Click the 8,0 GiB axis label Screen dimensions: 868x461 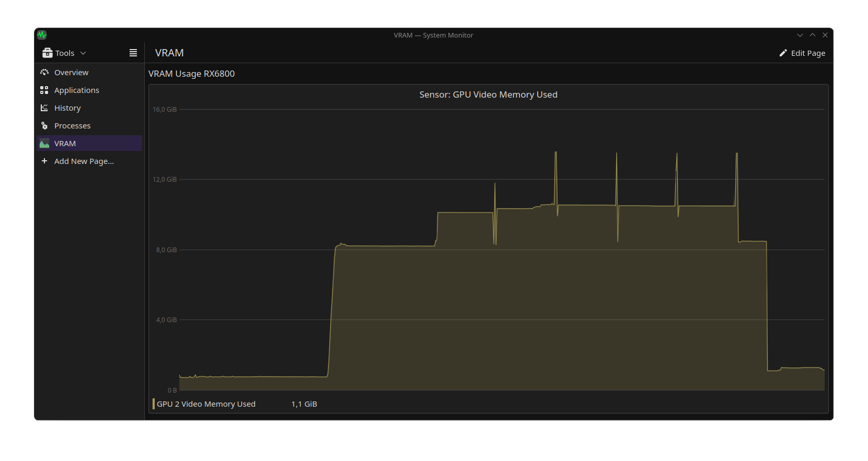(166, 250)
